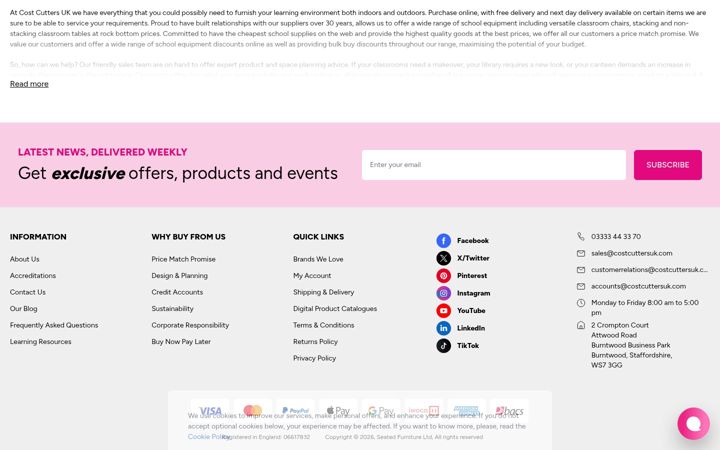Click the LinkedIn text label
Screen dimensions: 720x450
pyautogui.click(x=471, y=328)
